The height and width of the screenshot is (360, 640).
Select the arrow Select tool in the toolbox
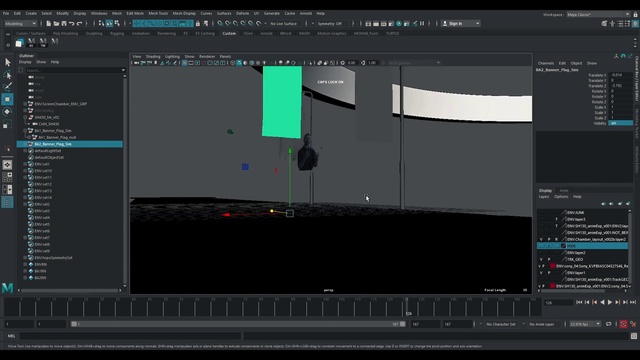coord(7,62)
